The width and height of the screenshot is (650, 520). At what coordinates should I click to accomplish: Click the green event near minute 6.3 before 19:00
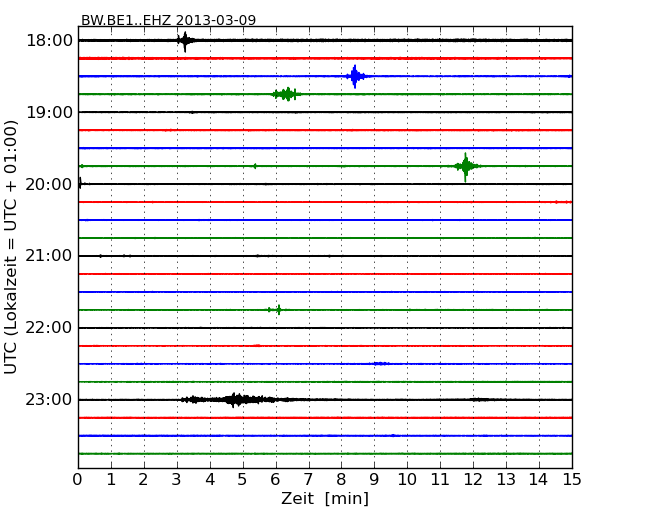click(x=286, y=94)
